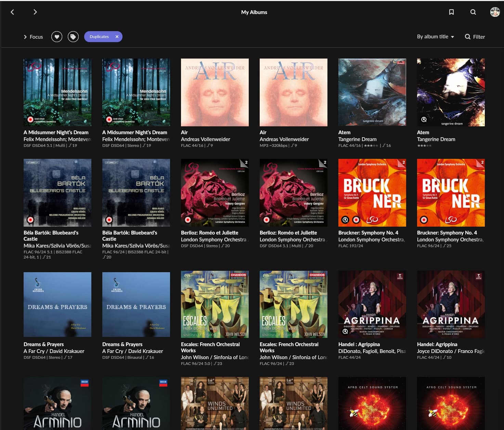
Task: Click 'Joyce DiDonato / Franco Fagioli' artist line
Action: click(x=451, y=351)
